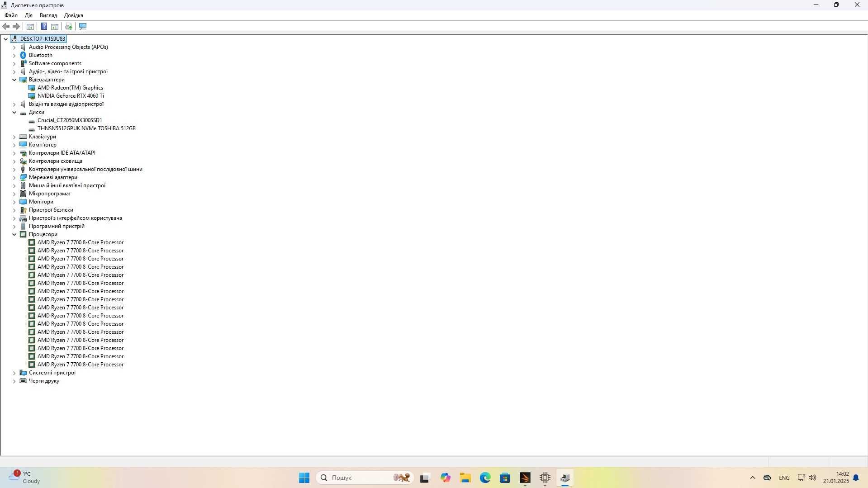This screenshot has width=868, height=488.
Task: Select the Мікропрограма category
Action: (x=49, y=194)
